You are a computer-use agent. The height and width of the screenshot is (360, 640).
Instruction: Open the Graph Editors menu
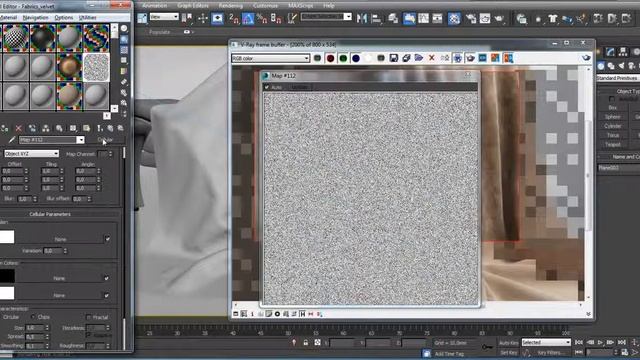pyautogui.click(x=193, y=6)
